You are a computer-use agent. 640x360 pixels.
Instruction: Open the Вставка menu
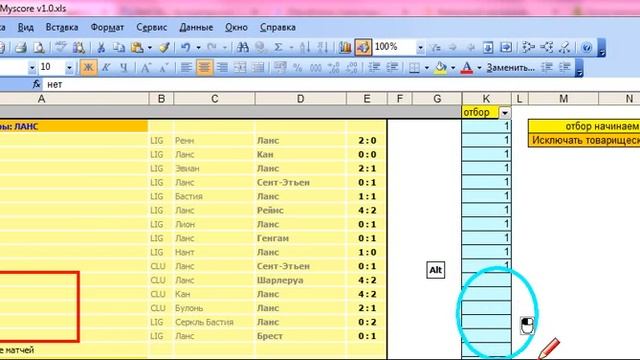click(62, 27)
